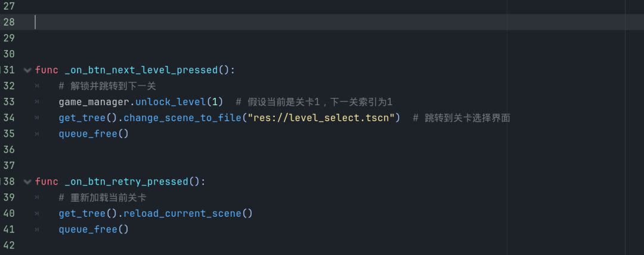
Task: Click queue_free on line 35
Action: pos(88,134)
